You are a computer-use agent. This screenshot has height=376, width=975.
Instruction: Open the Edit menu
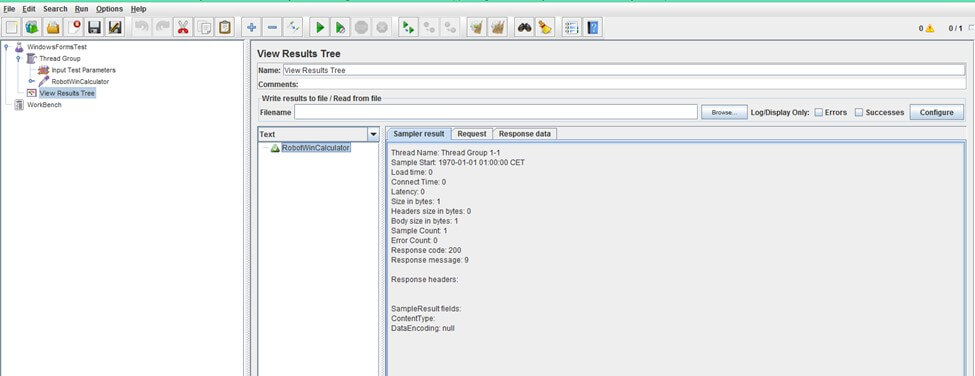pos(29,9)
